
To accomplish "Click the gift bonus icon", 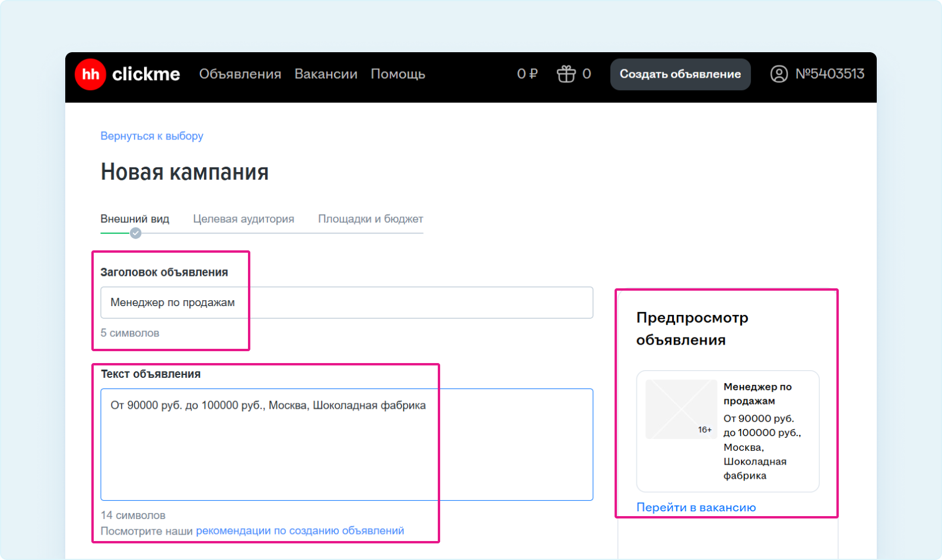I will tap(566, 74).
